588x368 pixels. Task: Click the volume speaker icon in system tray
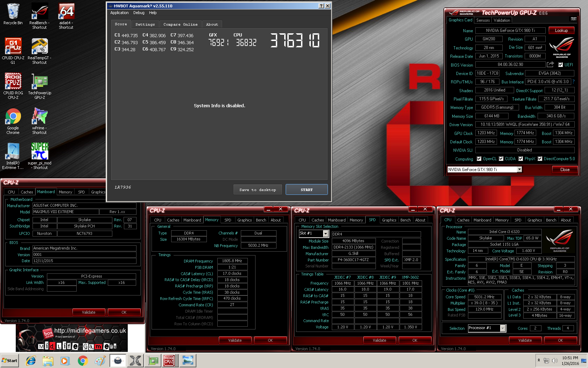pos(555,360)
